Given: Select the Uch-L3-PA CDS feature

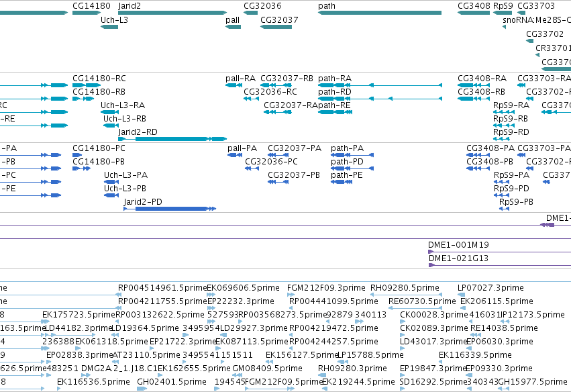Looking at the screenshot, I should pos(111,182).
